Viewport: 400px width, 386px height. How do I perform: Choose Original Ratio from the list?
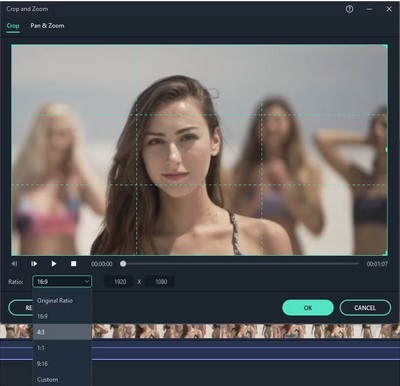(x=62, y=300)
